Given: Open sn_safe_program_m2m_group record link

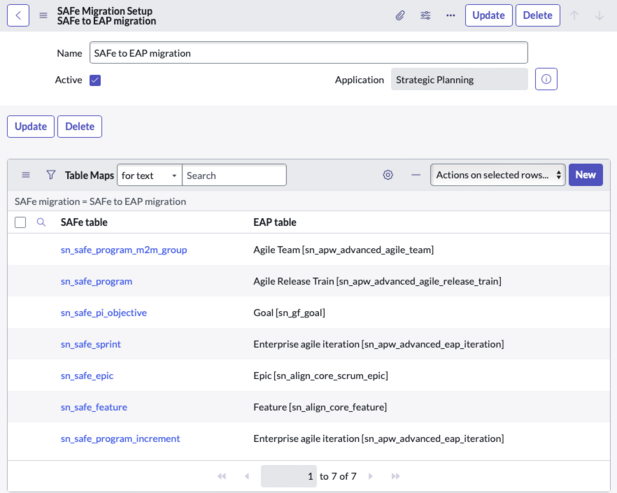Looking at the screenshot, I should tap(124, 250).
